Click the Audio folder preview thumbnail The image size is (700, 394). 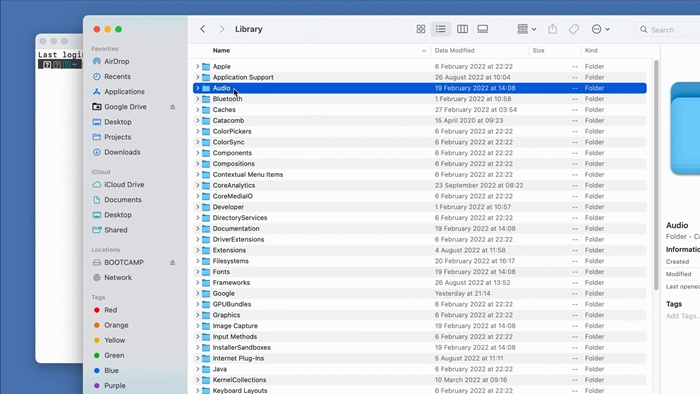pos(685,129)
